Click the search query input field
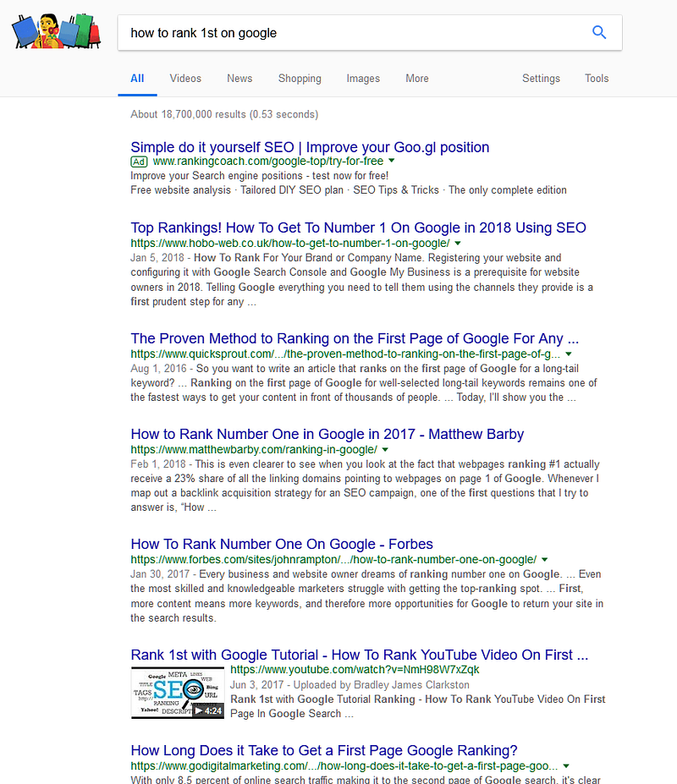The height and width of the screenshot is (784, 677). point(370,32)
